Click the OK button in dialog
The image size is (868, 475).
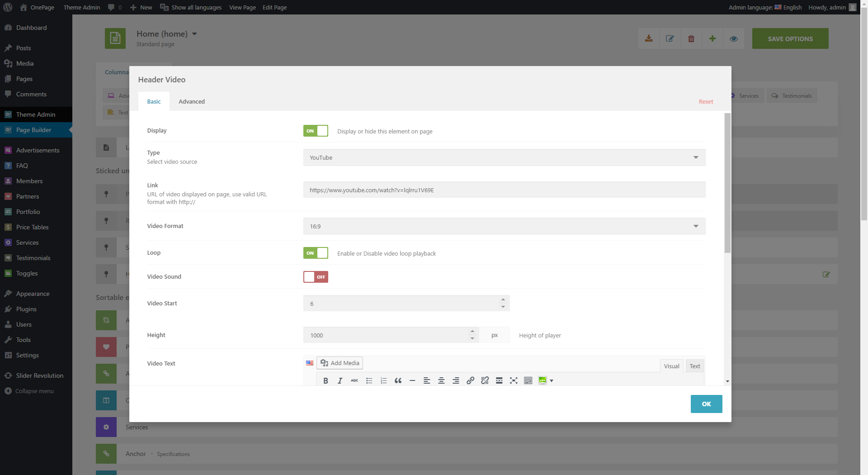[706, 404]
